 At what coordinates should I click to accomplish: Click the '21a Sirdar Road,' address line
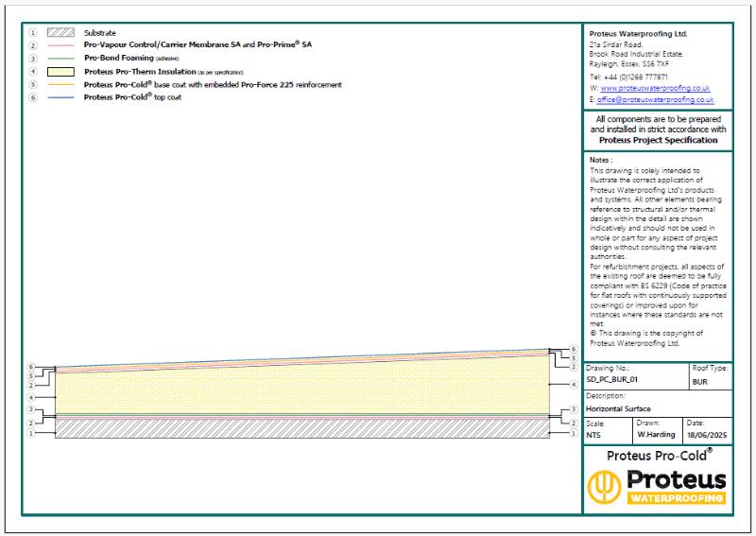(616, 44)
